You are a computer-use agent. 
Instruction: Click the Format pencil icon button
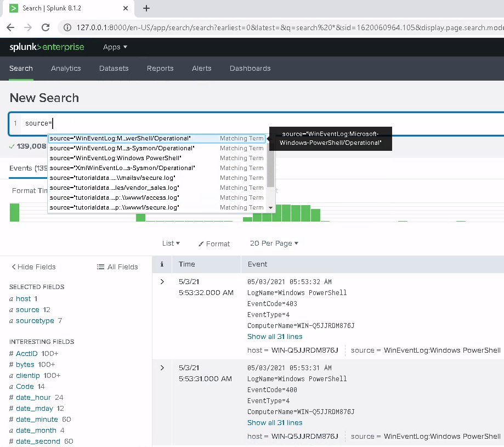214,244
